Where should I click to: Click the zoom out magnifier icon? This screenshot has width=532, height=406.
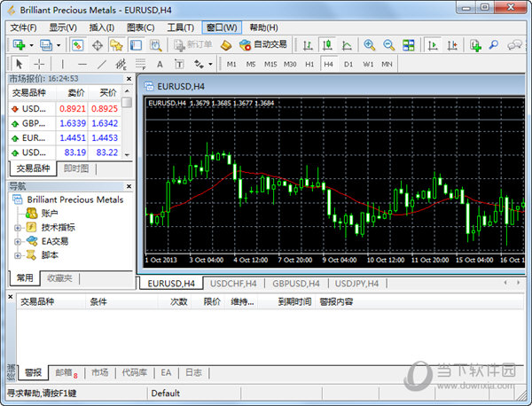click(x=388, y=44)
